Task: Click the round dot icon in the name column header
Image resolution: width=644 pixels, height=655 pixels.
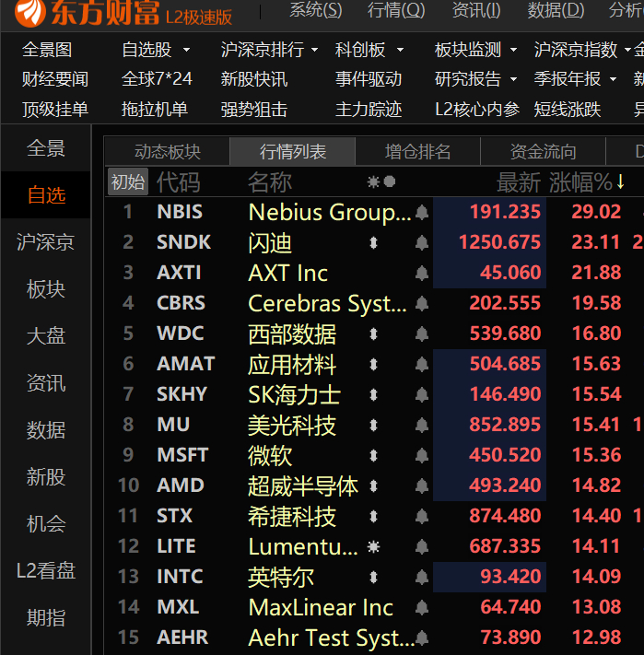Action: pos(389,181)
